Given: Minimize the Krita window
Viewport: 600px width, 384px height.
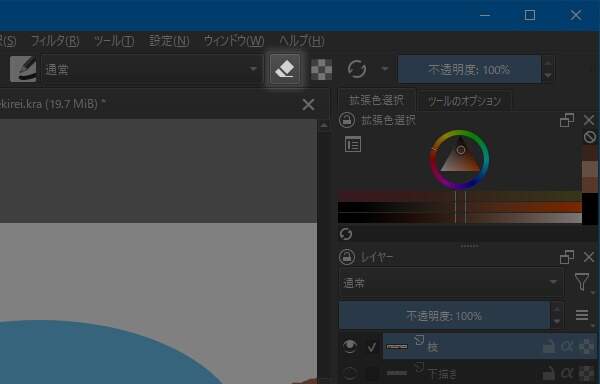Looking at the screenshot, I should coord(485,15).
